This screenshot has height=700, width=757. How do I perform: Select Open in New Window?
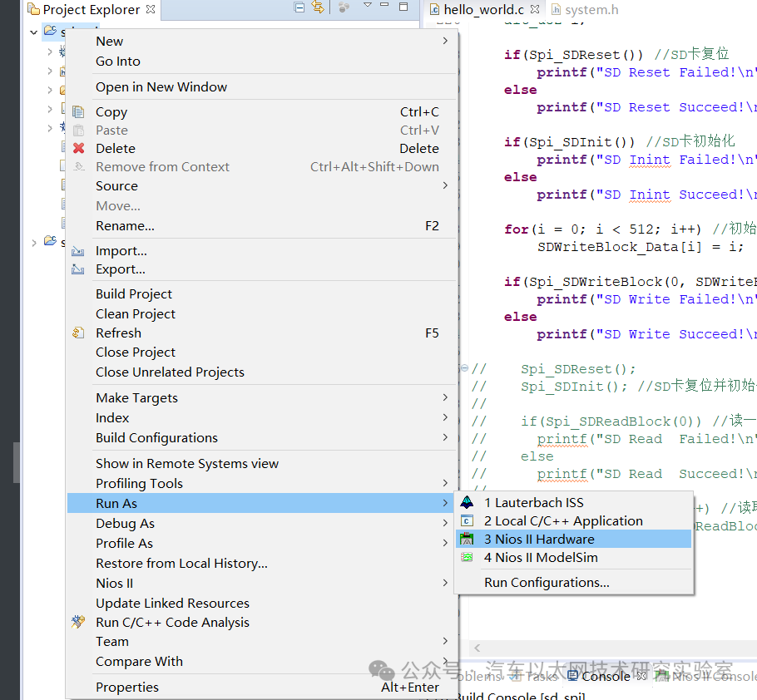click(x=261, y=86)
